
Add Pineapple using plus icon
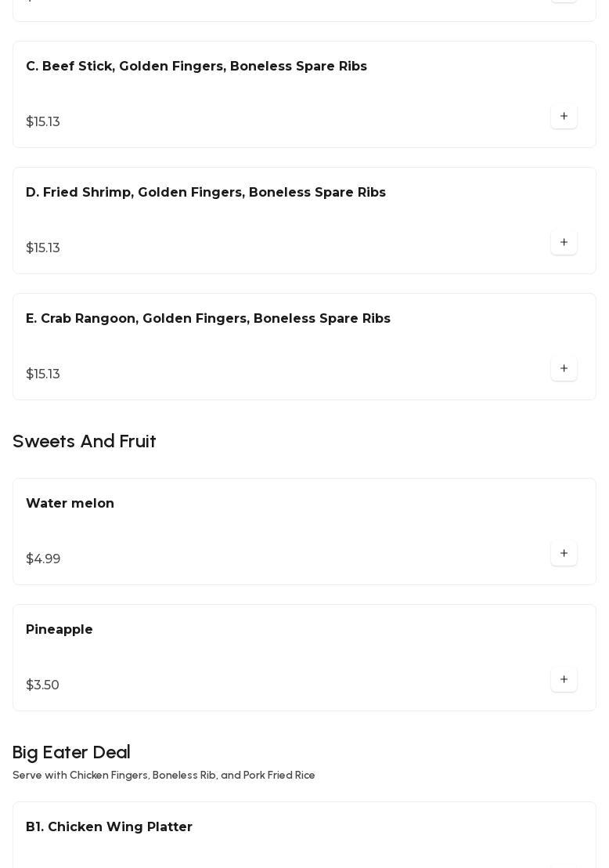click(564, 679)
